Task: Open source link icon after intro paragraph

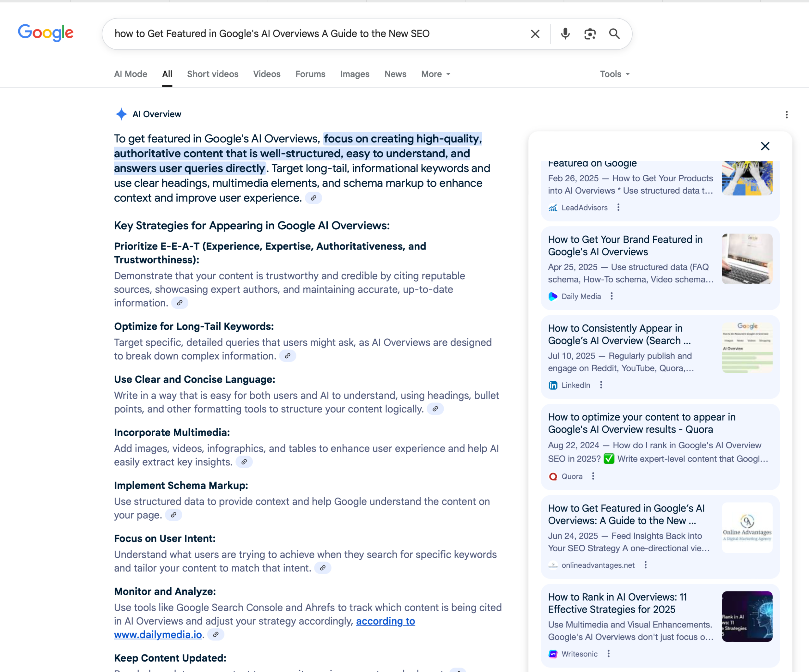Action: (313, 198)
